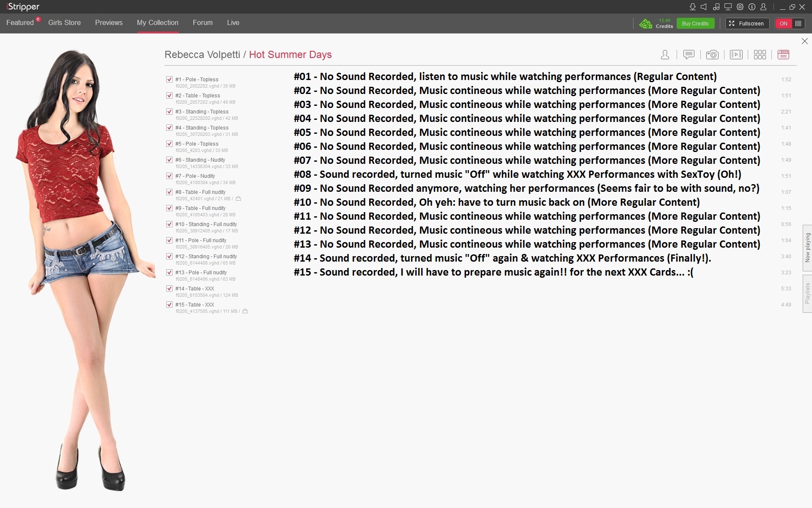Close the card detail panel
812x508 pixels.
point(804,41)
